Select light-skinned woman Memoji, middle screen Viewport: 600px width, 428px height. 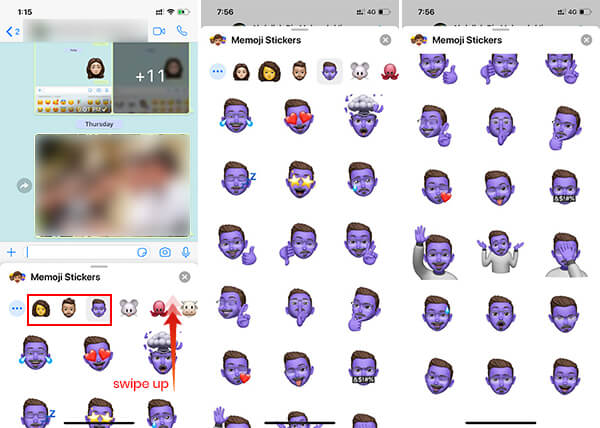click(x=241, y=72)
